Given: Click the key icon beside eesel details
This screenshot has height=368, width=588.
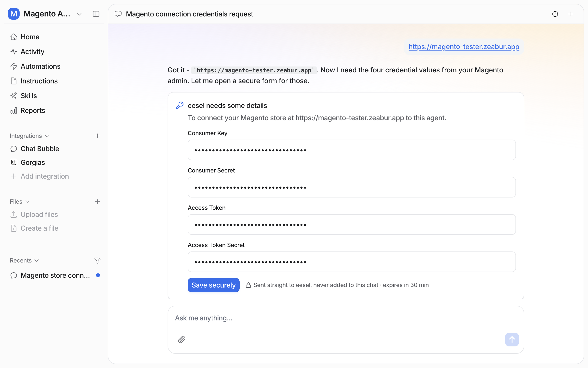Looking at the screenshot, I should tap(180, 105).
